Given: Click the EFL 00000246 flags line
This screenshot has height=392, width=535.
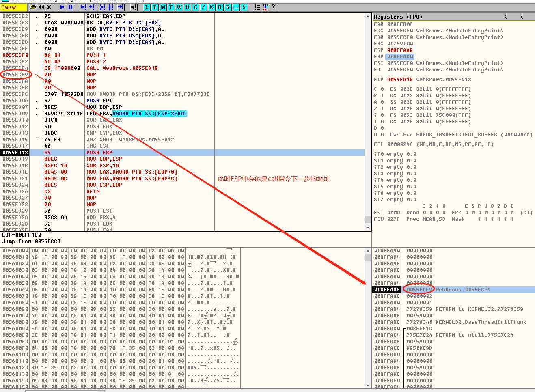Looking at the screenshot, I should (x=434, y=144).
